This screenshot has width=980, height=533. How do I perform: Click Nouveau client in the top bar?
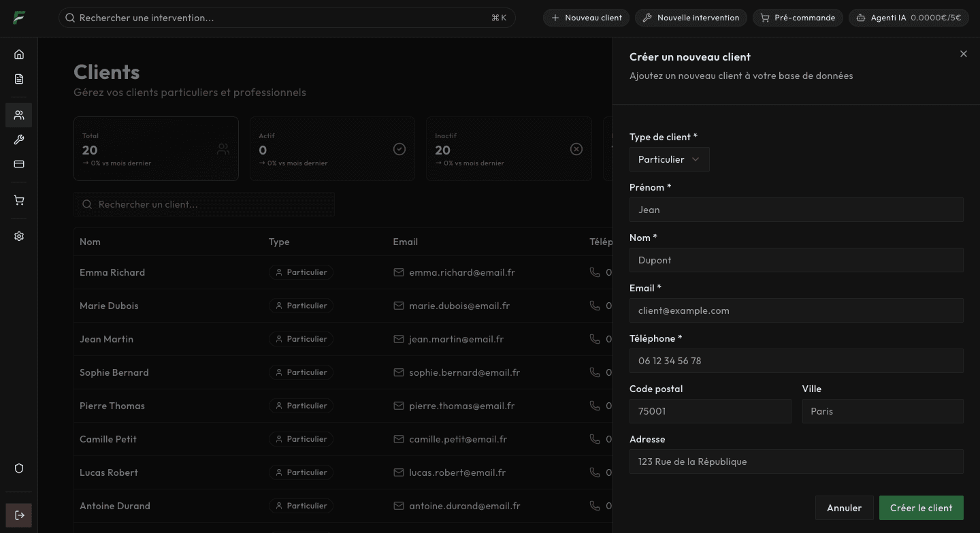586,18
